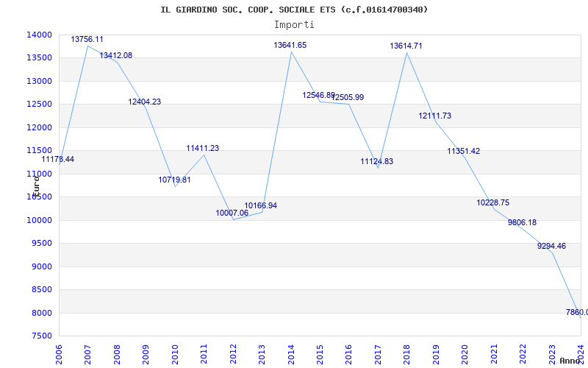
Task: Click y-axis tick 13000
Action: click(40, 82)
